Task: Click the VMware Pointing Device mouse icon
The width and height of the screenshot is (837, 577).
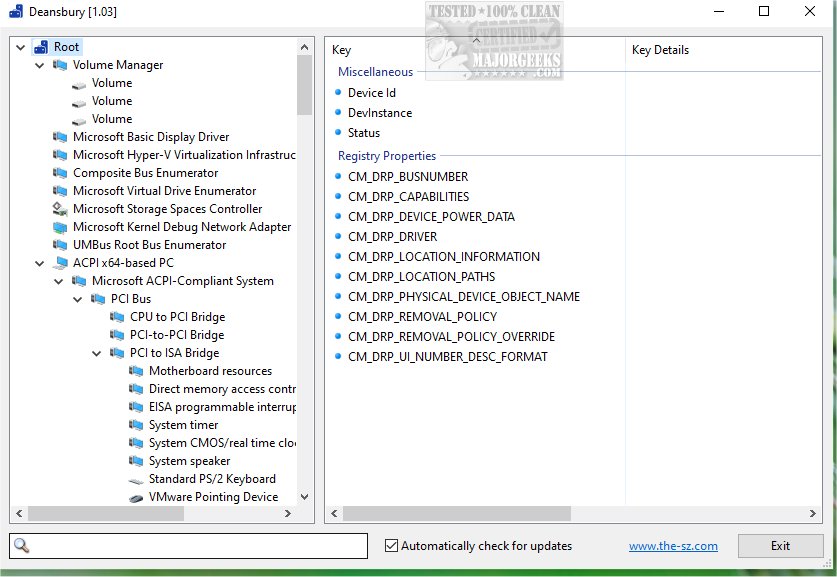Action: click(136, 498)
